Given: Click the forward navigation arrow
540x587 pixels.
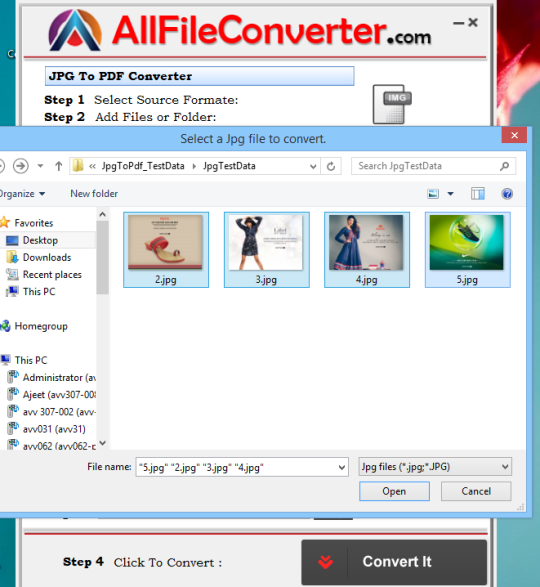Looking at the screenshot, I should (21, 165).
